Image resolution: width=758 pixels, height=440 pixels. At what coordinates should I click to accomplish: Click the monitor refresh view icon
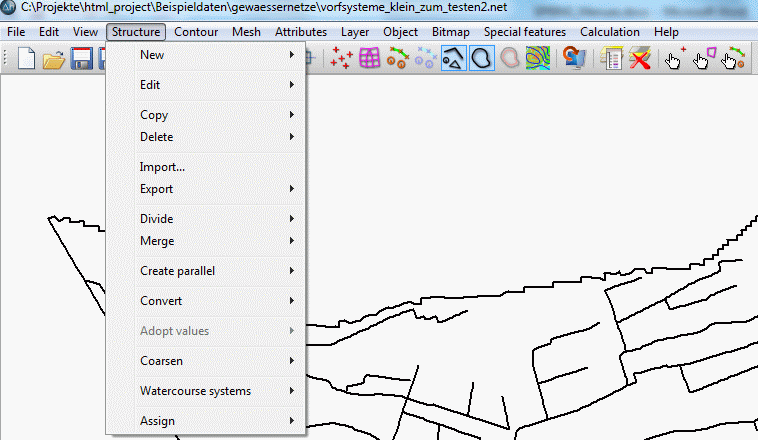click(x=574, y=59)
